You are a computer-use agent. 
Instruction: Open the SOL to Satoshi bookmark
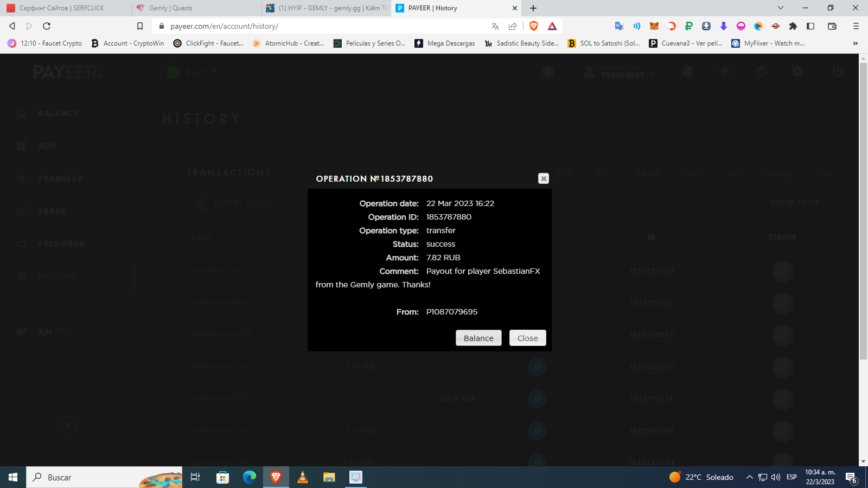click(604, 43)
